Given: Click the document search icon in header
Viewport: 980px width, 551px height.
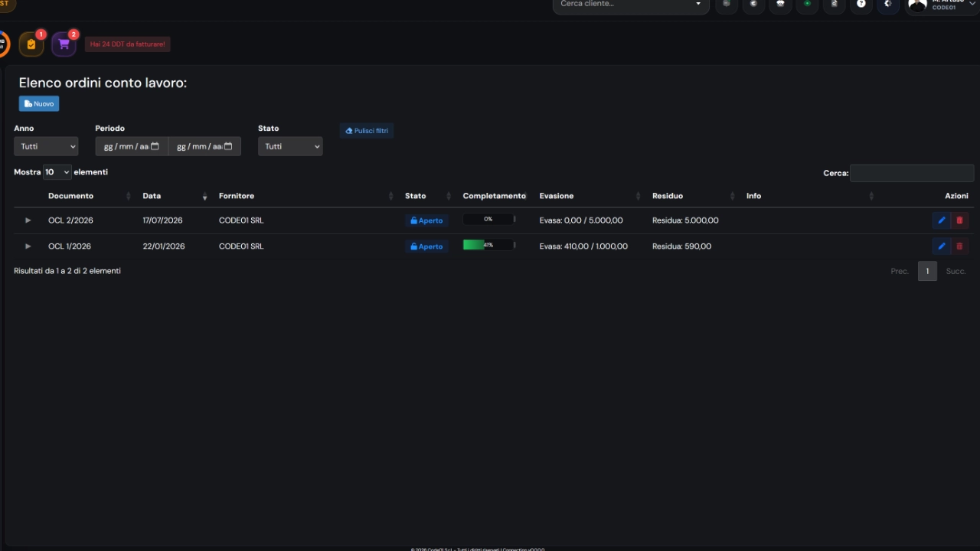Looking at the screenshot, I should 835,4.
